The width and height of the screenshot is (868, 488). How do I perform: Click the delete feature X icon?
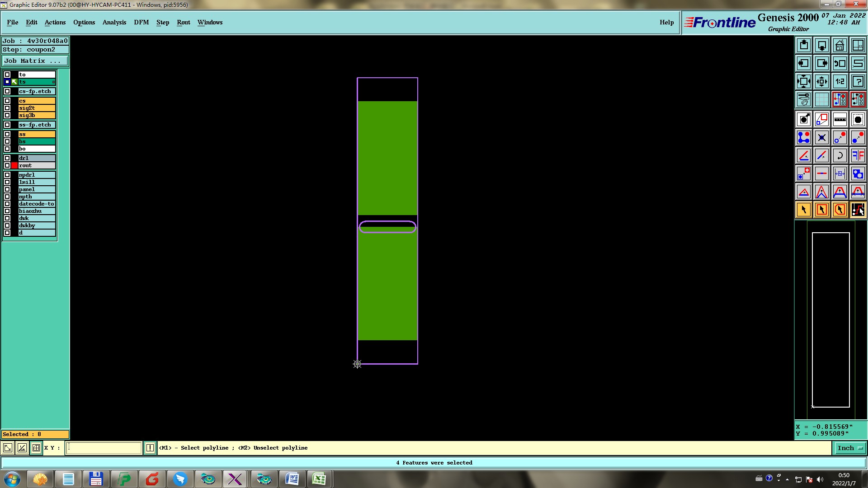tap(821, 137)
